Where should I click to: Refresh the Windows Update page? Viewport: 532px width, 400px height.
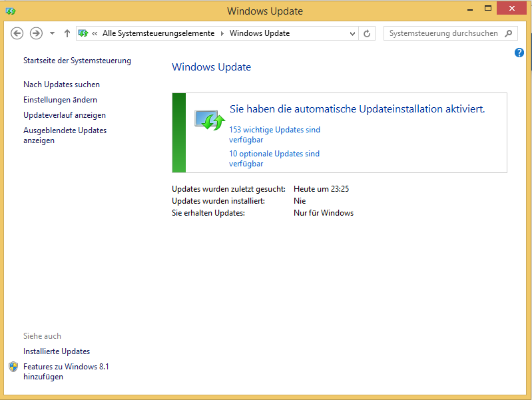click(x=367, y=33)
